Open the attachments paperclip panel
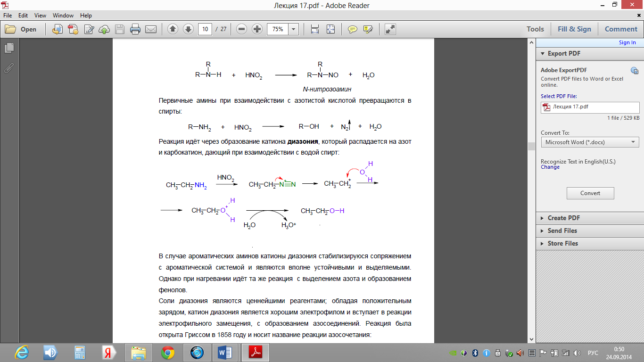 (9, 68)
